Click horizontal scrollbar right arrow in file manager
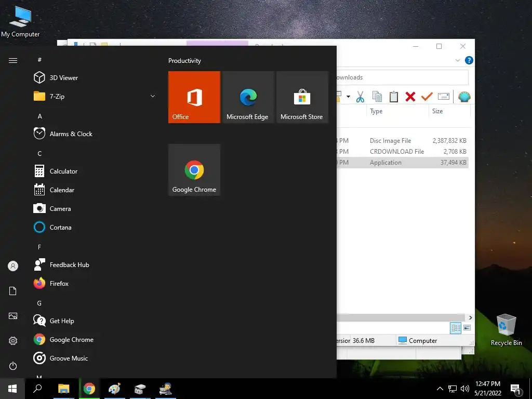 (470, 317)
